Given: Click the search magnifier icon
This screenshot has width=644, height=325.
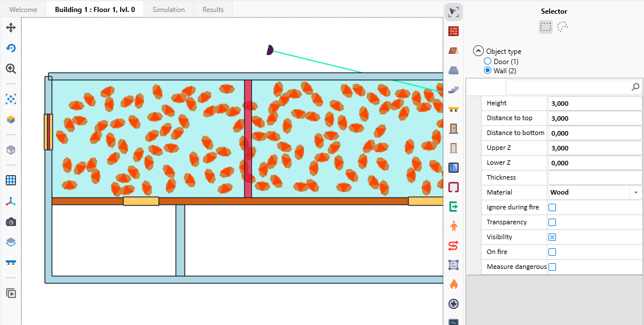Looking at the screenshot, I should [635, 87].
